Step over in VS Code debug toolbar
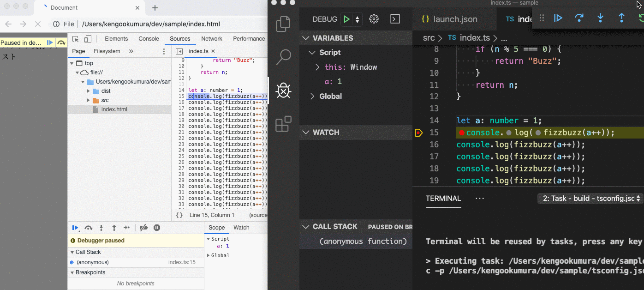Image resolution: width=644 pixels, height=290 pixels. 579,18
